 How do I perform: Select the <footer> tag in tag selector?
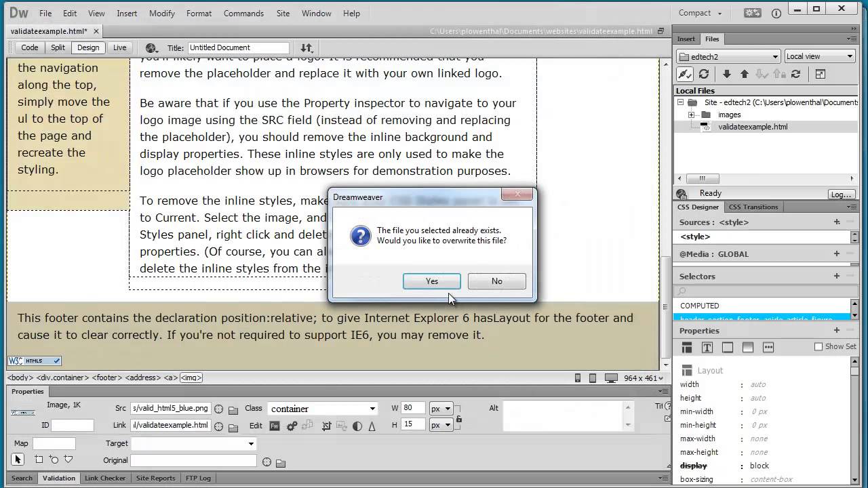pyautogui.click(x=106, y=378)
